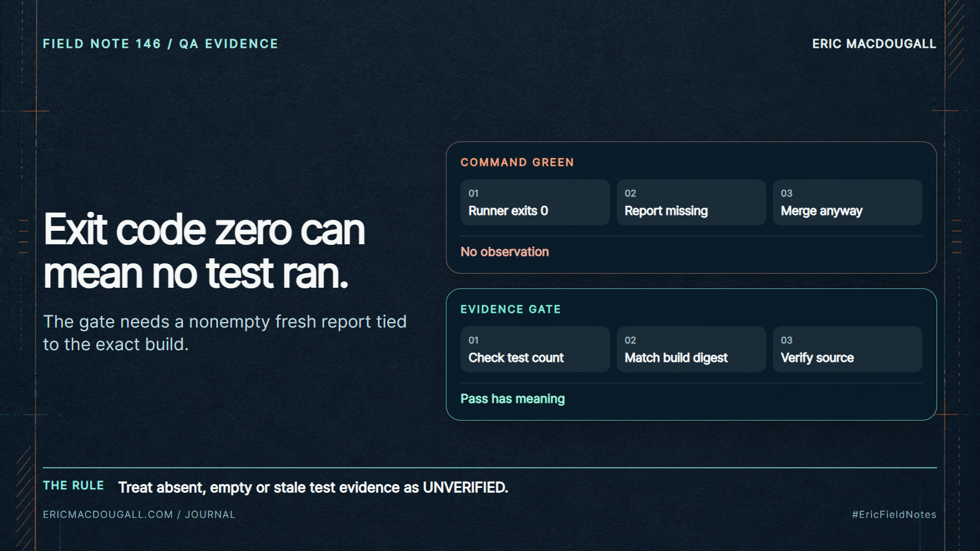Screen dimensions: 980x551
Task: Click the EVIDENCE GATE panel title
Action: pos(510,309)
